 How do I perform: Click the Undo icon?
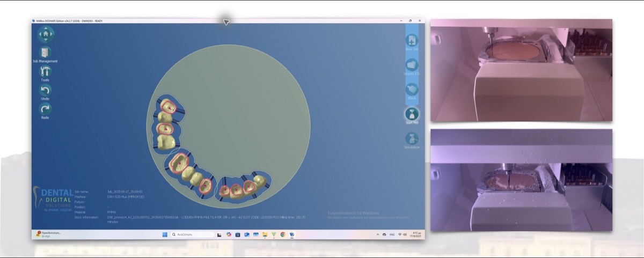(x=45, y=90)
